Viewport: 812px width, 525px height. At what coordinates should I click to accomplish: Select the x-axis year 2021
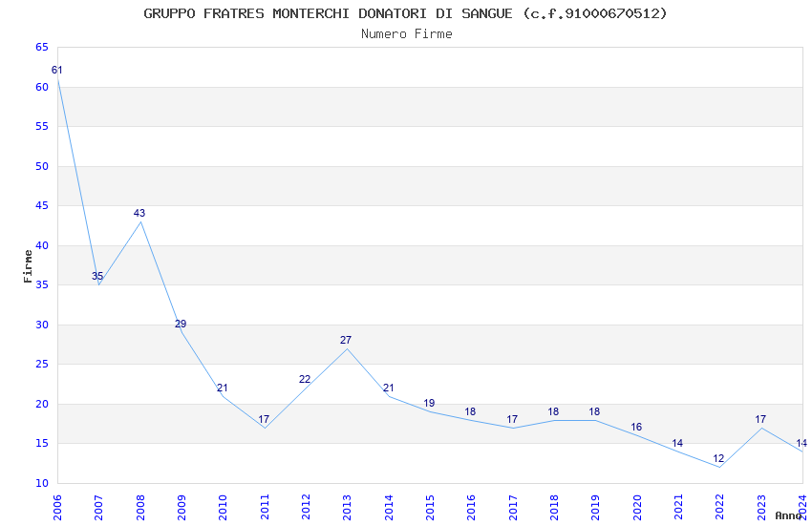click(x=678, y=508)
